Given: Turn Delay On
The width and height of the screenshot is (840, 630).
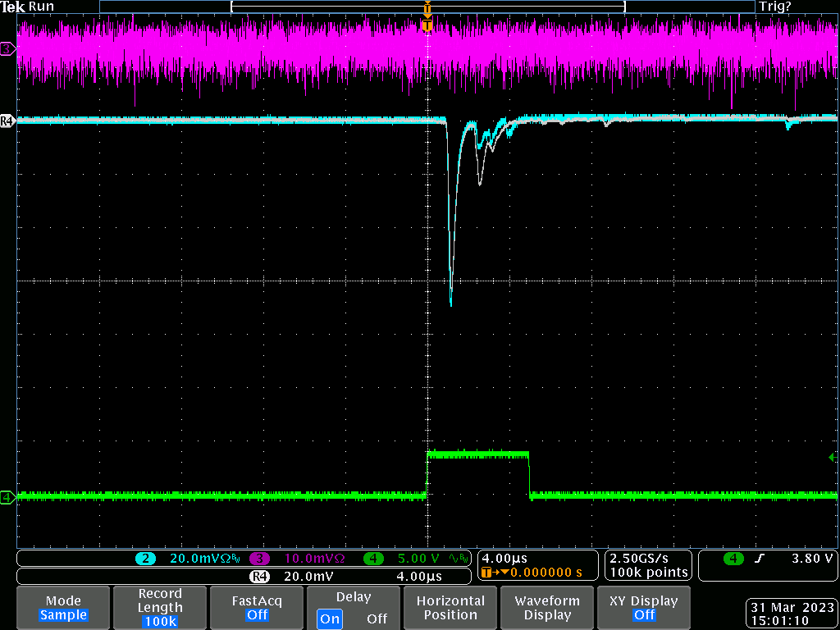Looking at the screenshot, I should (x=331, y=619).
